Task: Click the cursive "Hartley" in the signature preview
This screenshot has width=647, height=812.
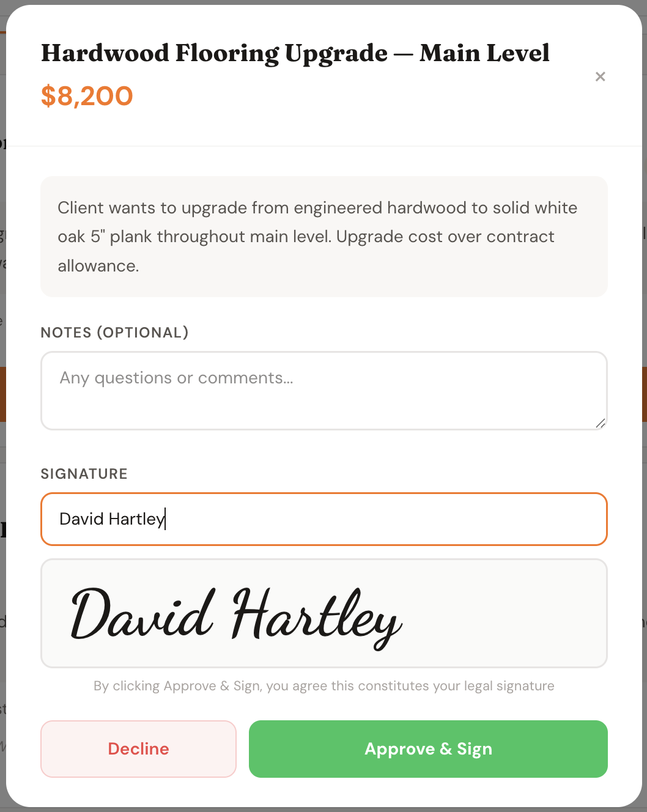Action: (x=316, y=616)
